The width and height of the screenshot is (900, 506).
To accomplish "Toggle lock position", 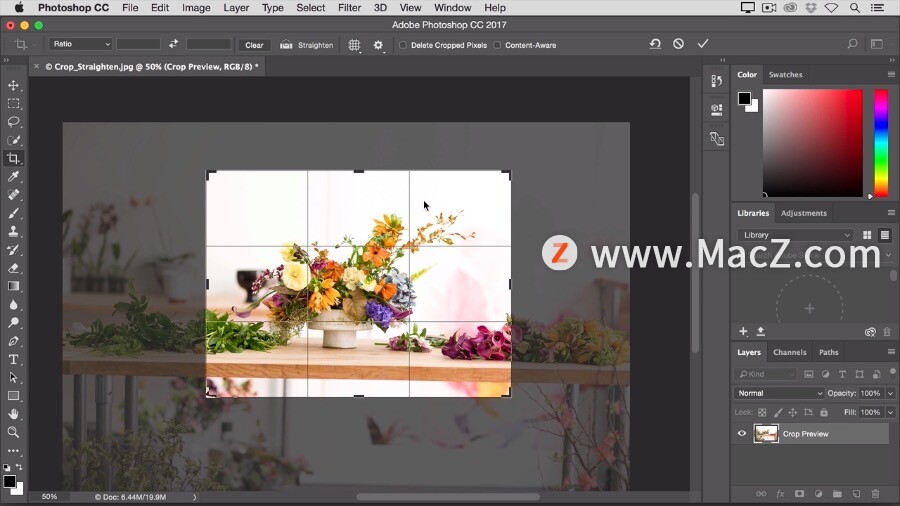I will coord(793,412).
